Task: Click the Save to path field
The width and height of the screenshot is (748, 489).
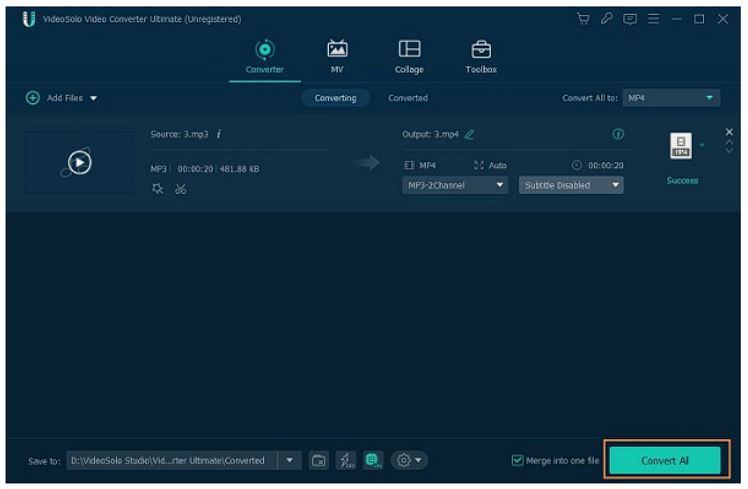Action: [x=172, y=460]
